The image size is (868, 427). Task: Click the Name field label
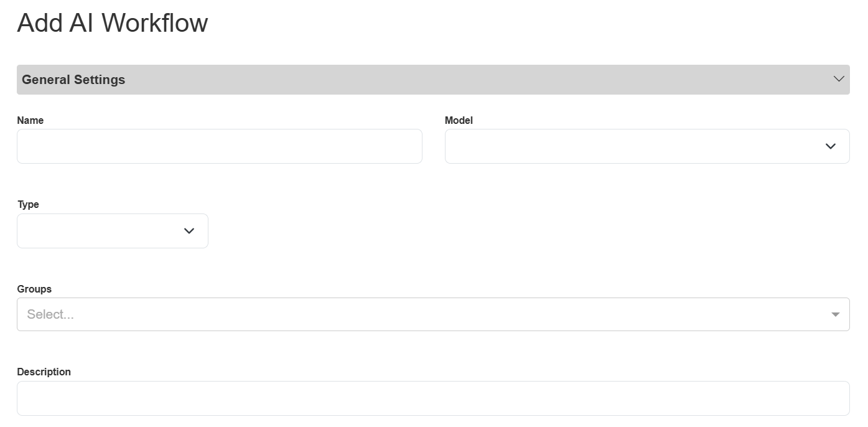[30, 120]
